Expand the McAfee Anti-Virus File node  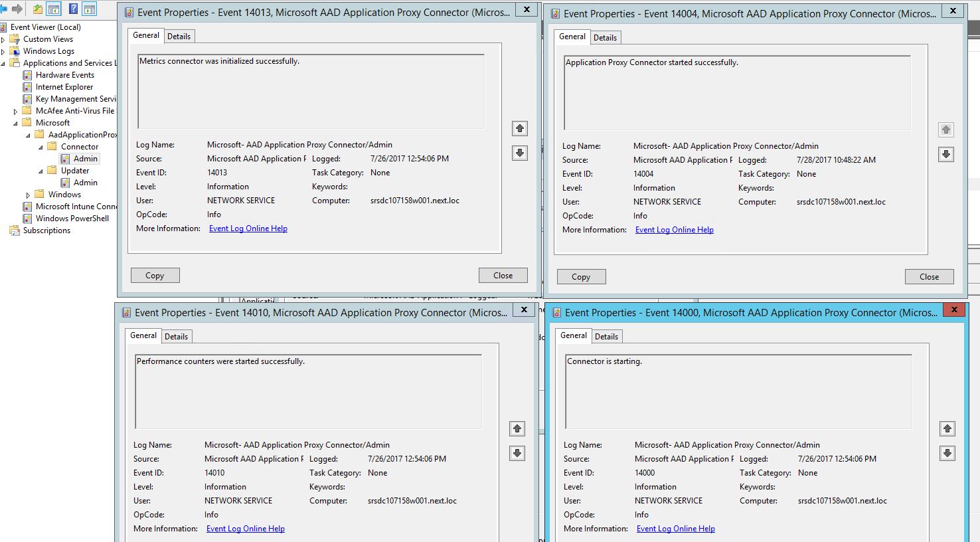coord(15,112)
